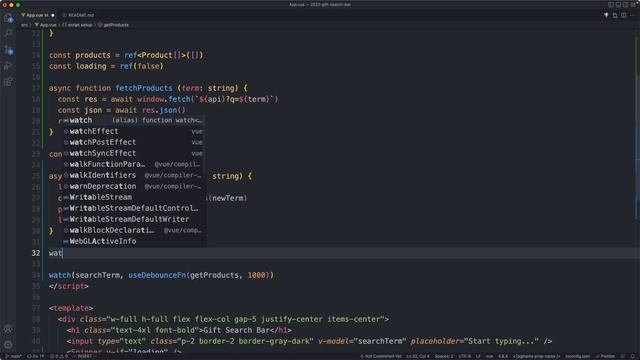Open the Search view in activity bar
This screenshot has height=360, width=640.
8,33
